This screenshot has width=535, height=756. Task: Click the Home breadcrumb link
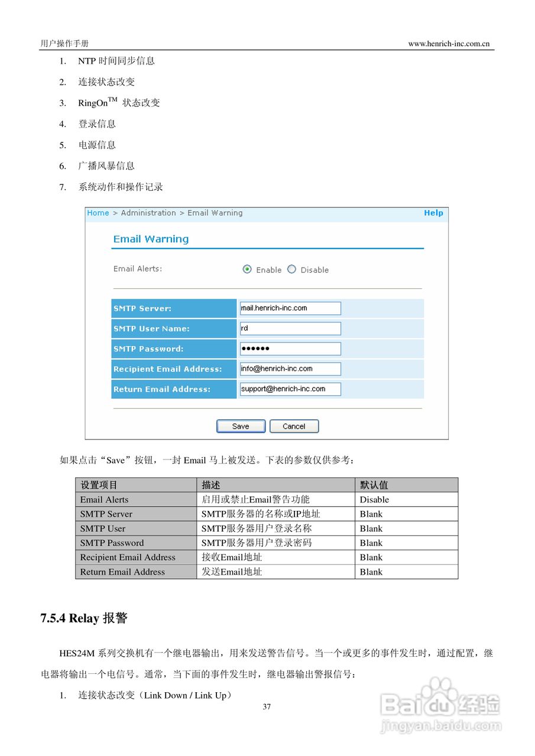click(98, 213)
